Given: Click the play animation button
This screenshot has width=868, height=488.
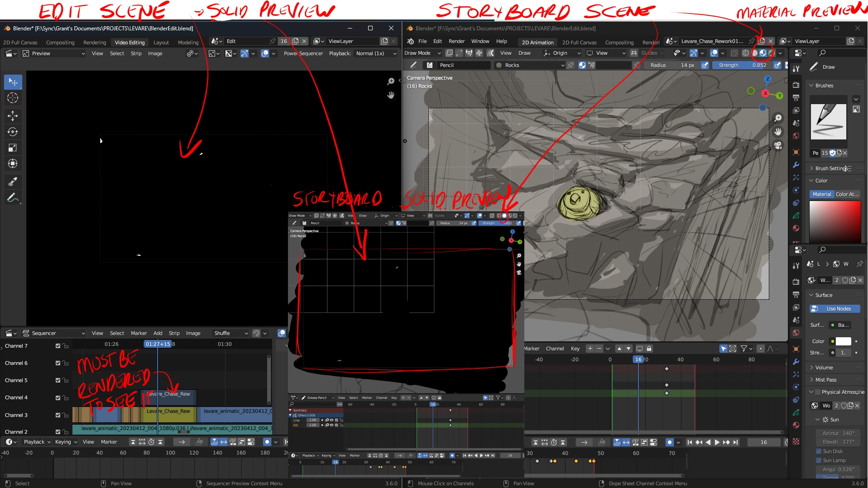Looking at the screenshot, I should tap(717, 442).
